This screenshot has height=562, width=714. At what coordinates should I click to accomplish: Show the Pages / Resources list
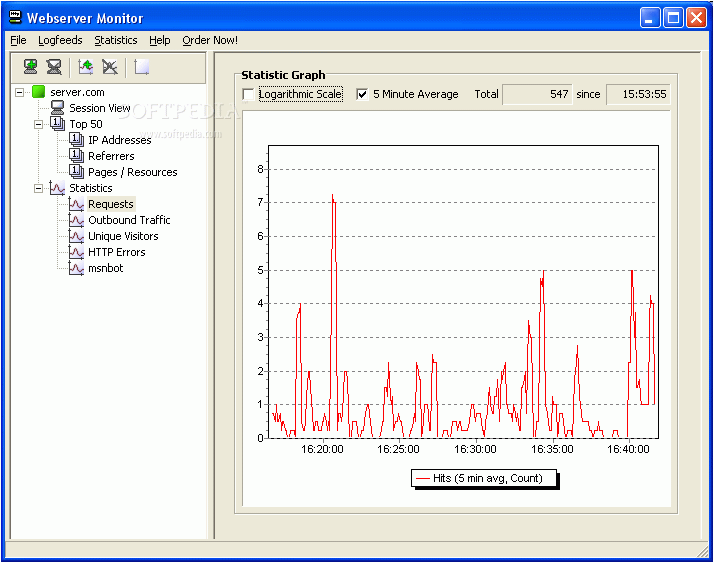(x=133, y=172)
